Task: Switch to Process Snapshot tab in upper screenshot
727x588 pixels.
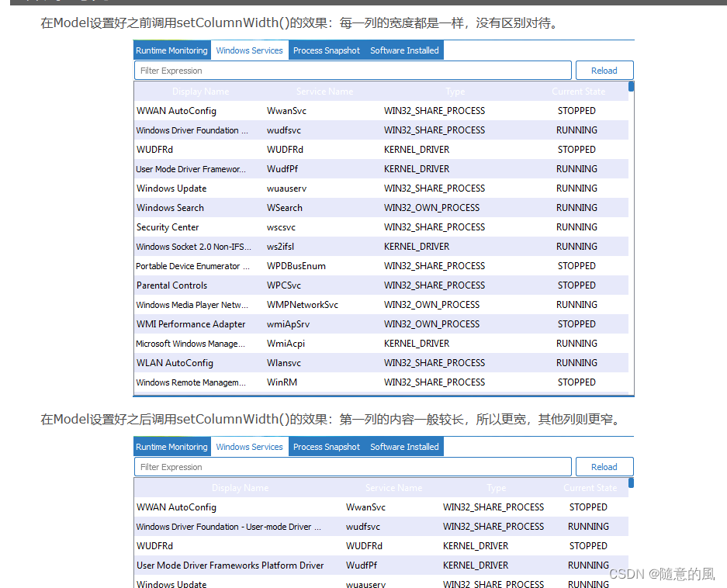Action: tap(327, 50)
